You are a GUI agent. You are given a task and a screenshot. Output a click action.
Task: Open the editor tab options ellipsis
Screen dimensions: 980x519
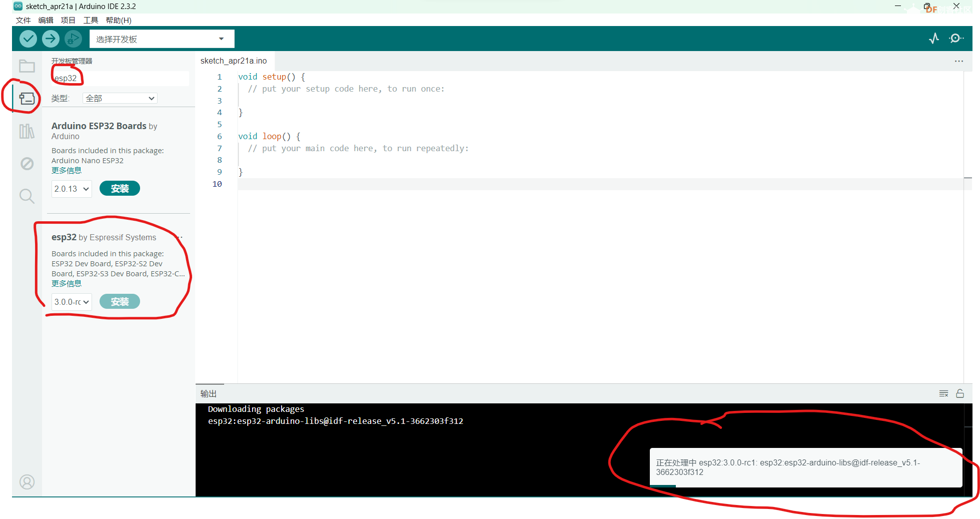point(959,61)
